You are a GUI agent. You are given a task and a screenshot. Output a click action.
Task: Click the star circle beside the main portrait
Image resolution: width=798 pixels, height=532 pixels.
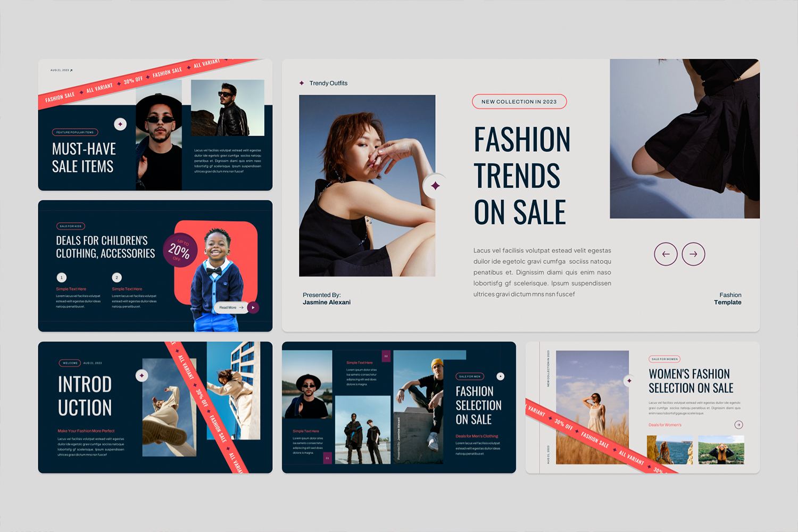click(435, 186)
